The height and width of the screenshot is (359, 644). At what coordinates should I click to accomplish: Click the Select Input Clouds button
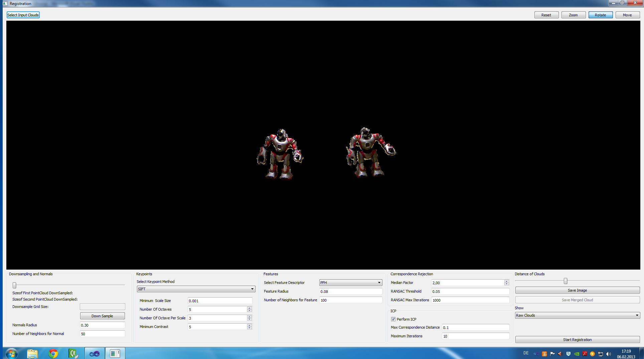pyautogui.click(x=23, y=15)
